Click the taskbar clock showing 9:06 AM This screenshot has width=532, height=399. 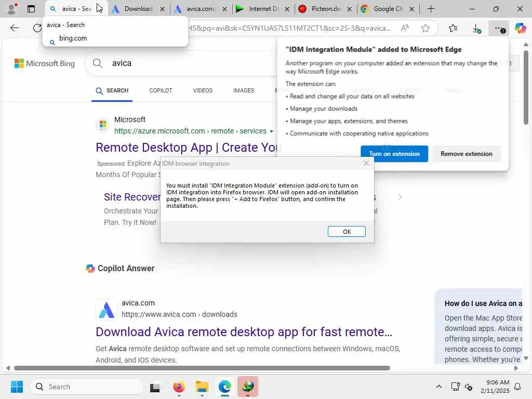(x=495, y=387)
